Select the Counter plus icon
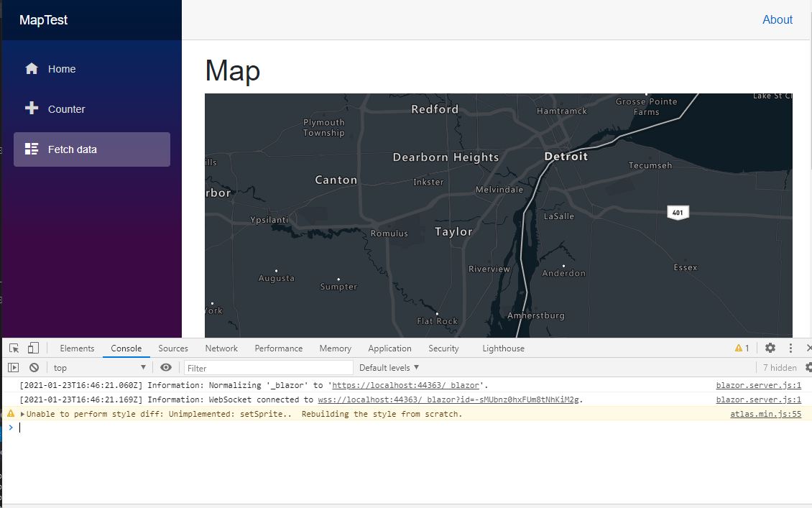 [32, 108]
